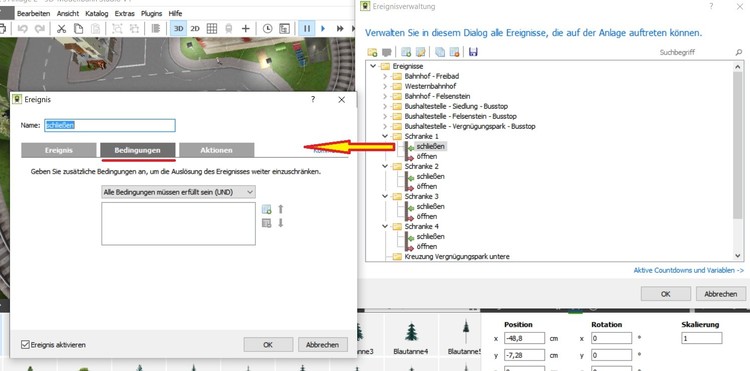
Task: Click the add condition group icon
Action: [x=266, y=223]
